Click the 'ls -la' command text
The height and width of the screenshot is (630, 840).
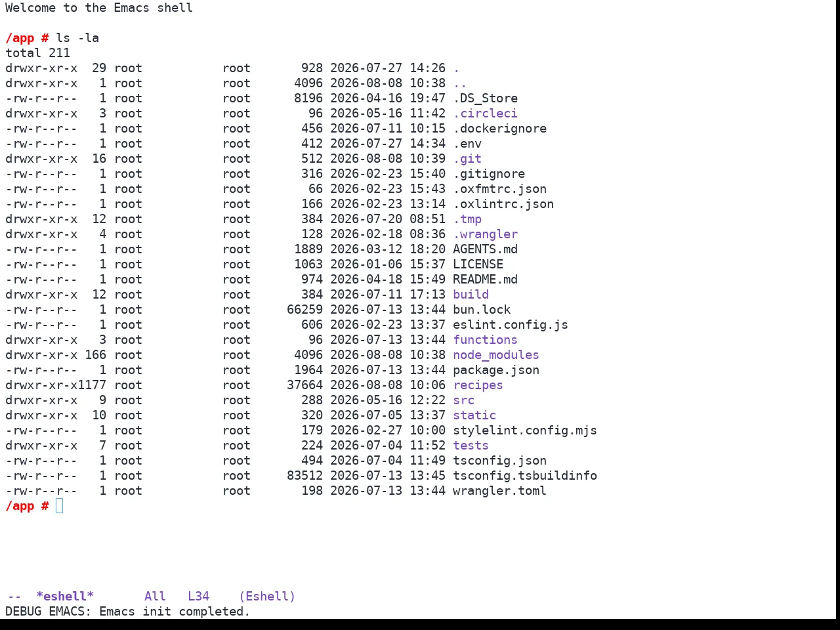tap(77, 38)
